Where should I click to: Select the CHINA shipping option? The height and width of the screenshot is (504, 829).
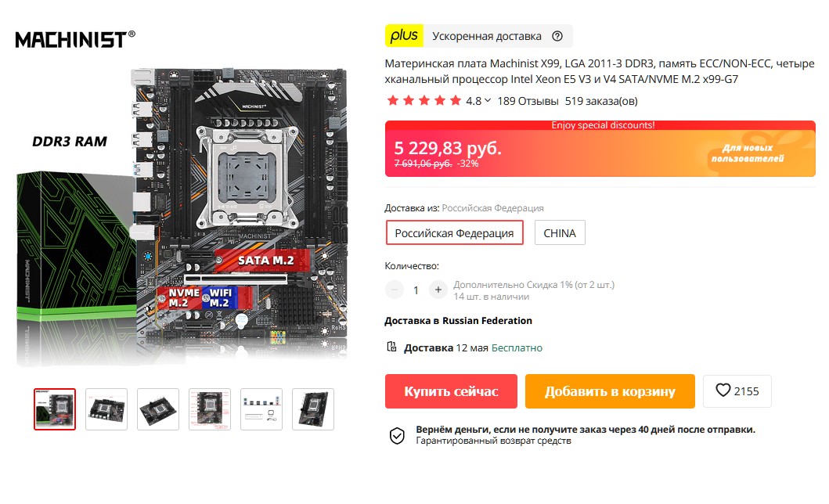tap(560, 232)
